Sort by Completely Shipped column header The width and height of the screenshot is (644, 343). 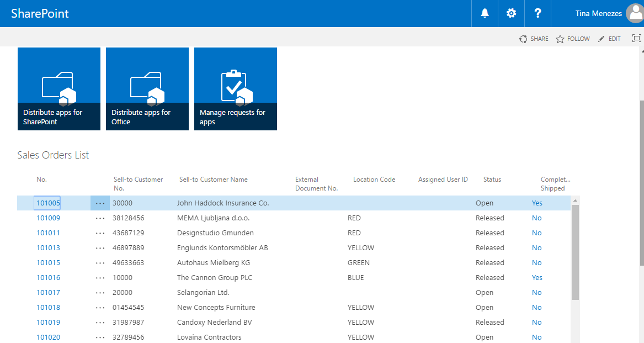(x=555, y=184)
